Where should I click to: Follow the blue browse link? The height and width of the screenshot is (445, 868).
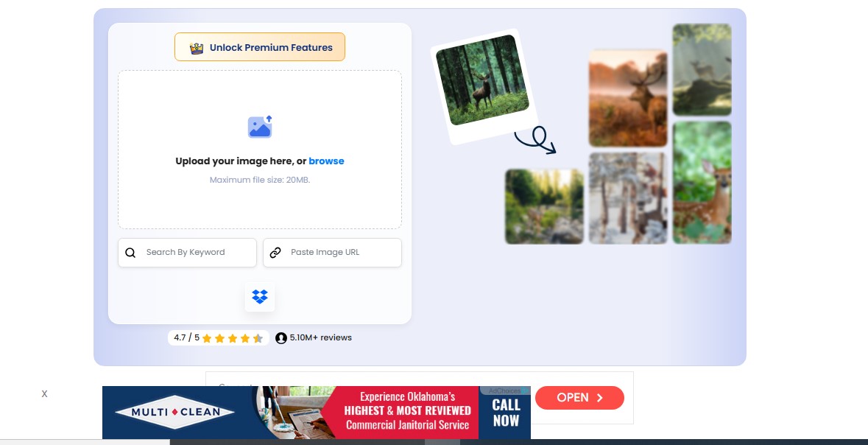326,161
